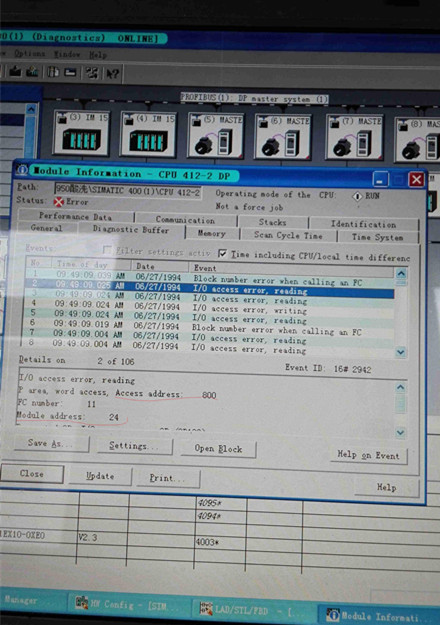Select event 8 I/O access error, reading
The image size is (440, 625).
point(208,346)
